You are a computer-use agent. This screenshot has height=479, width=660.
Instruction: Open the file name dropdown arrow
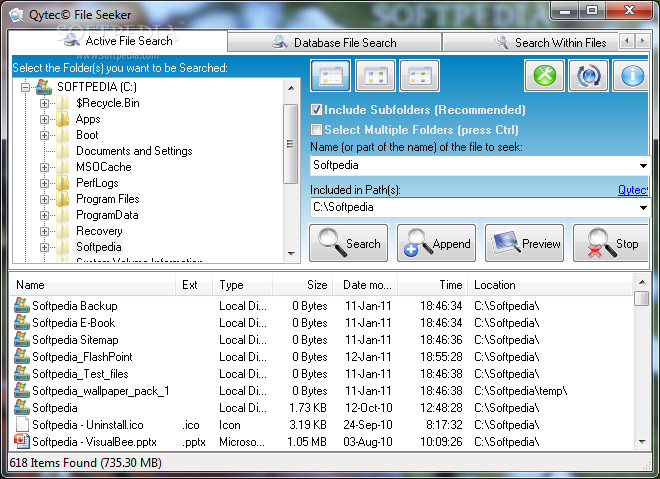click(643, 165)
